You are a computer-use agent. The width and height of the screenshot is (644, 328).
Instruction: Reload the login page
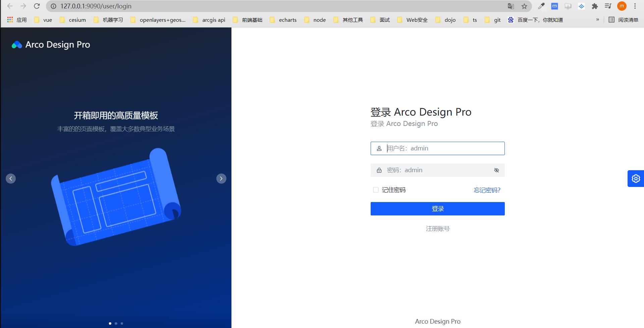(x=37, y=6)
